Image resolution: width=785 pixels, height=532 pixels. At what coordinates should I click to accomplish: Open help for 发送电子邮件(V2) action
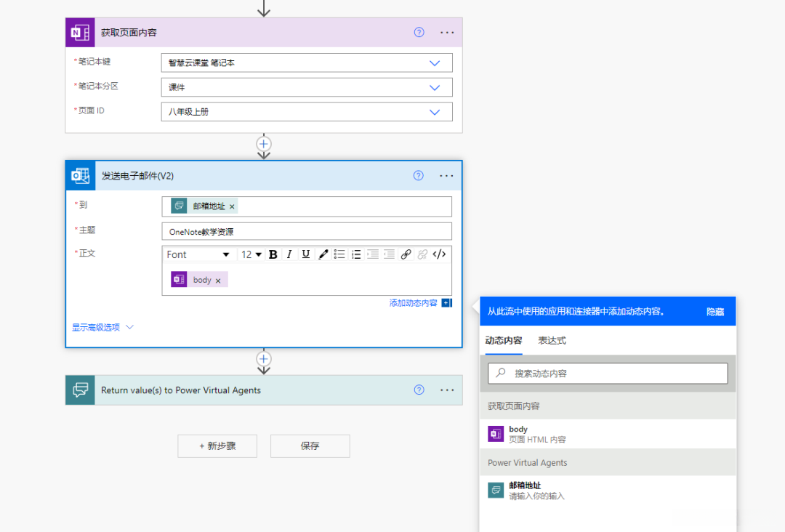(x=419, y=176)
